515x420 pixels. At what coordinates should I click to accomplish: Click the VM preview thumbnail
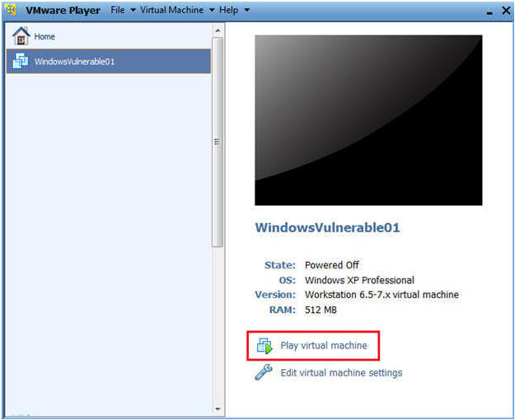pyautogui.click(x=368, y=120)
